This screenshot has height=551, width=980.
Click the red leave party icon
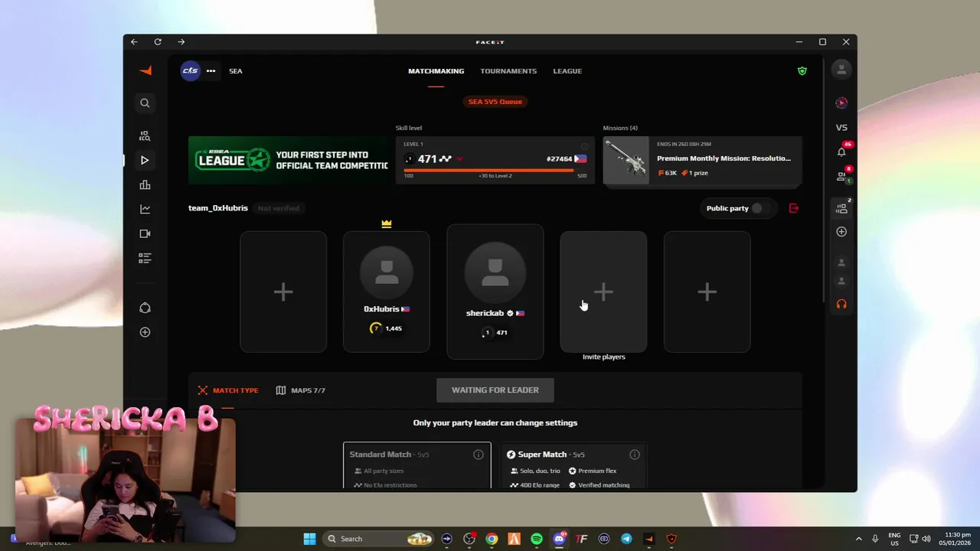pyautogui.click(x=793, y=208)
